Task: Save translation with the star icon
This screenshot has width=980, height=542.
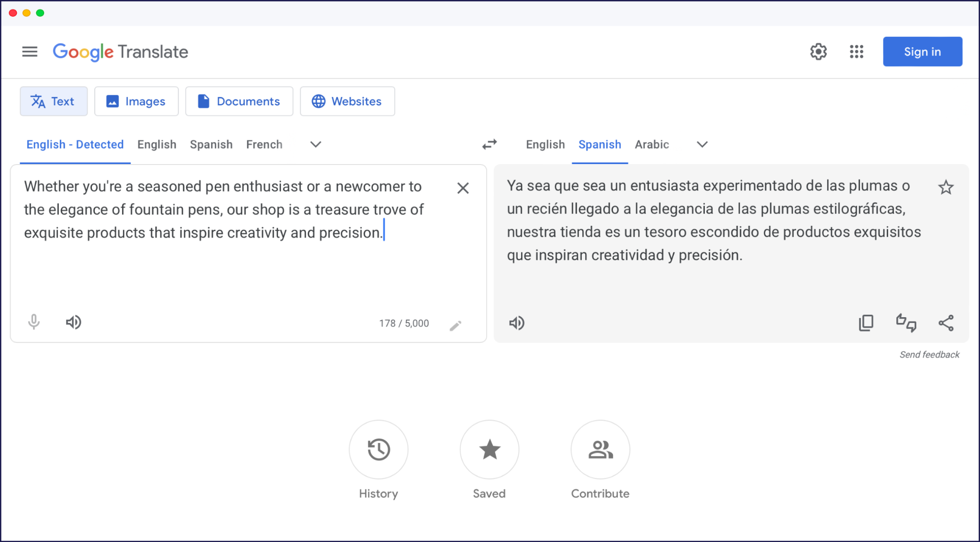Action: click(x=946, y=187)
